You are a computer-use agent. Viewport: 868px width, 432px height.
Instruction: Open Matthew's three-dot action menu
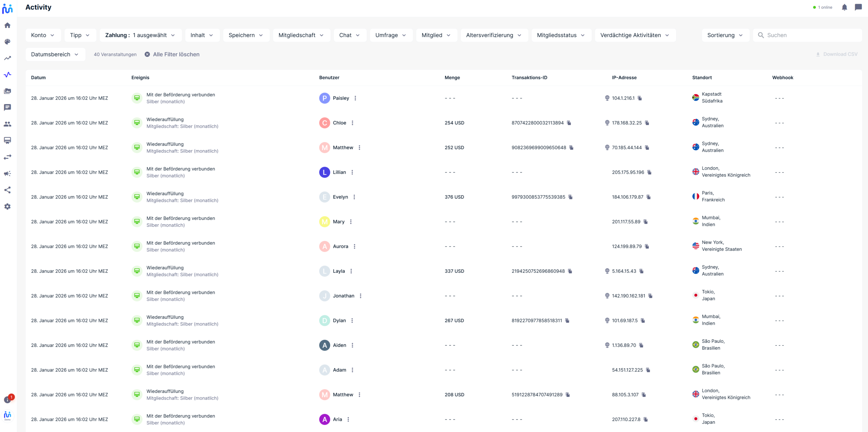[x=359, y=148]
